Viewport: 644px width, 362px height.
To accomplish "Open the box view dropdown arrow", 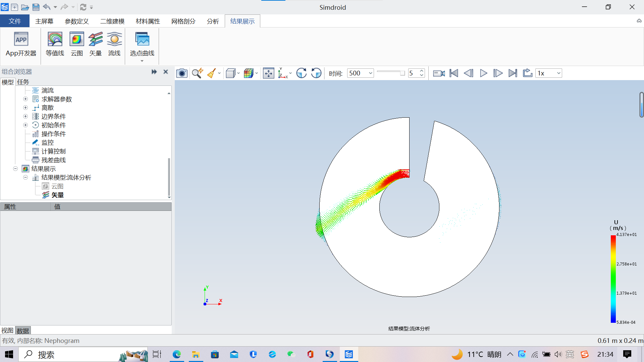I will (x=238, y=73).
